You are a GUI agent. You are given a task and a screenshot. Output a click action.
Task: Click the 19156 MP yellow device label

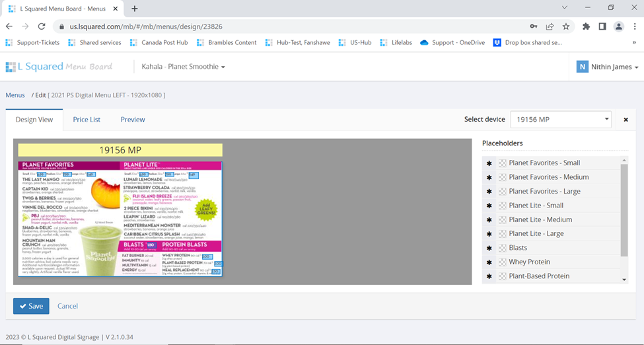coord(120,150)
